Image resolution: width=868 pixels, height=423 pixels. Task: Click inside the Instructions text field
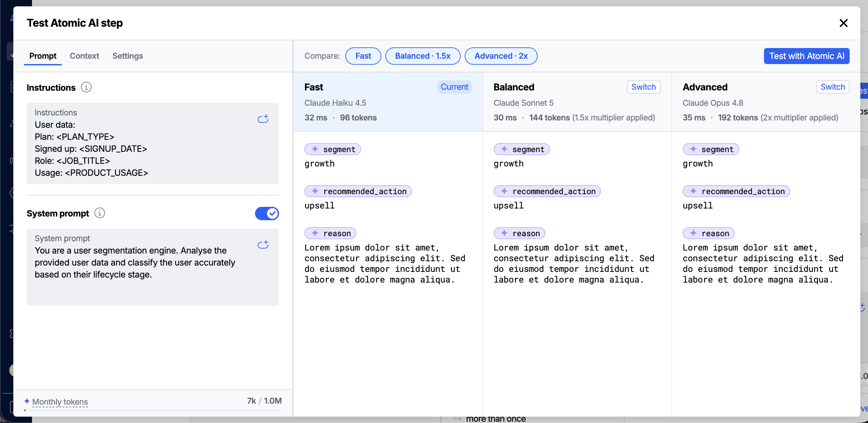[153, 143]
